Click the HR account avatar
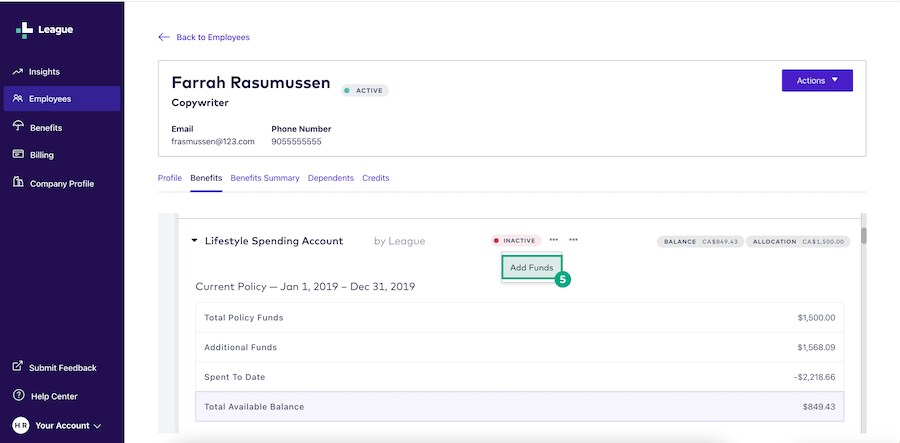Viewport: 900px width, 443px height. [x=21, y=425]
